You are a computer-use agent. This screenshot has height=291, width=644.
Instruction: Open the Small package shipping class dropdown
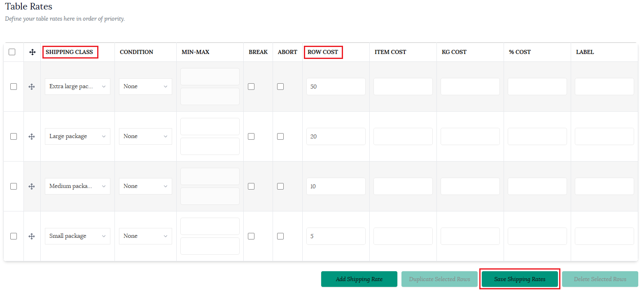(77, 236)
